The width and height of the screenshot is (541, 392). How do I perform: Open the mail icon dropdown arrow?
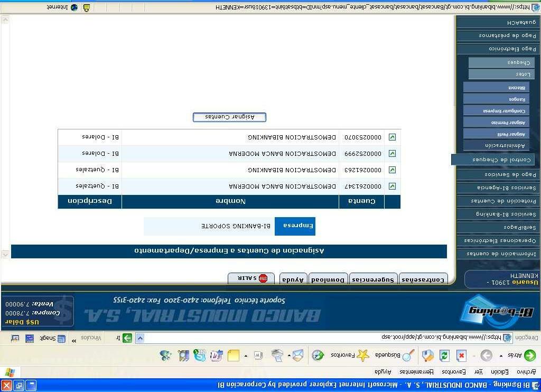pyautogui.click(x=289, y=356)
